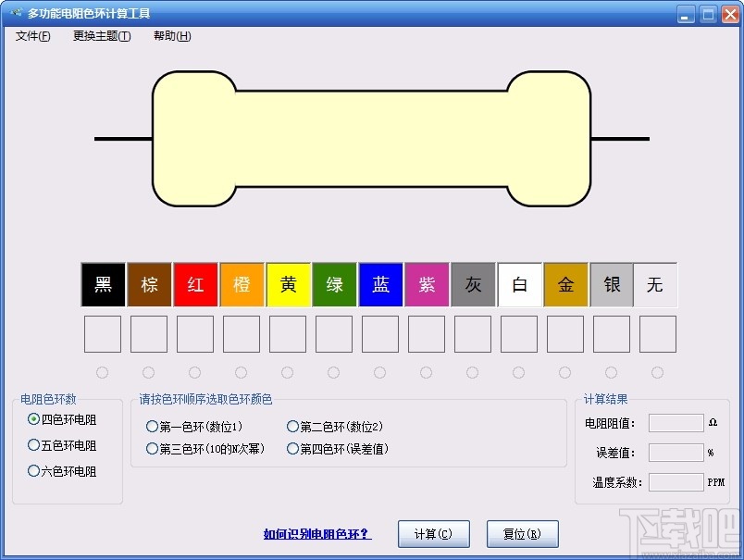Select the yellow (黄) color band
Image resolution: width=744 pixels, height=560 pixels.
click(x=288, y=284)
